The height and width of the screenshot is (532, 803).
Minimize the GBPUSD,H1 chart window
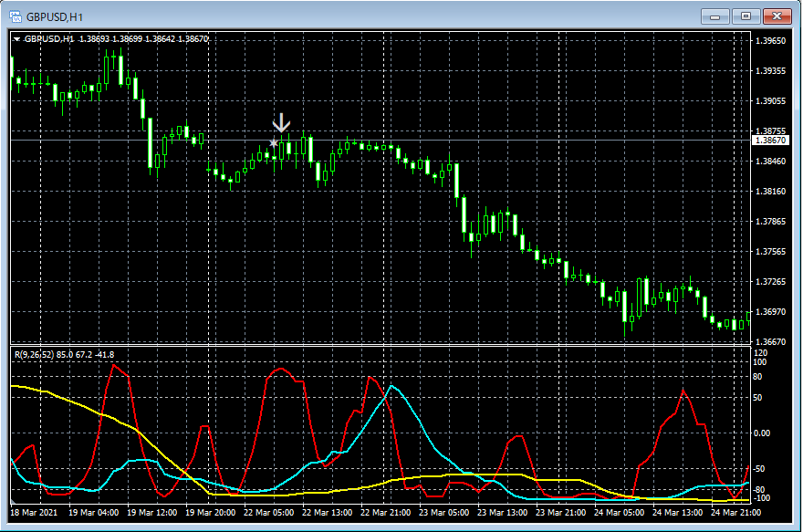[716, 16]
